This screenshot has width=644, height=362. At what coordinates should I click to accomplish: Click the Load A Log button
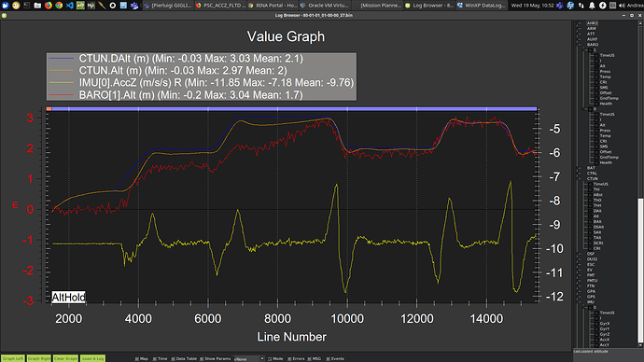[92, 358]
